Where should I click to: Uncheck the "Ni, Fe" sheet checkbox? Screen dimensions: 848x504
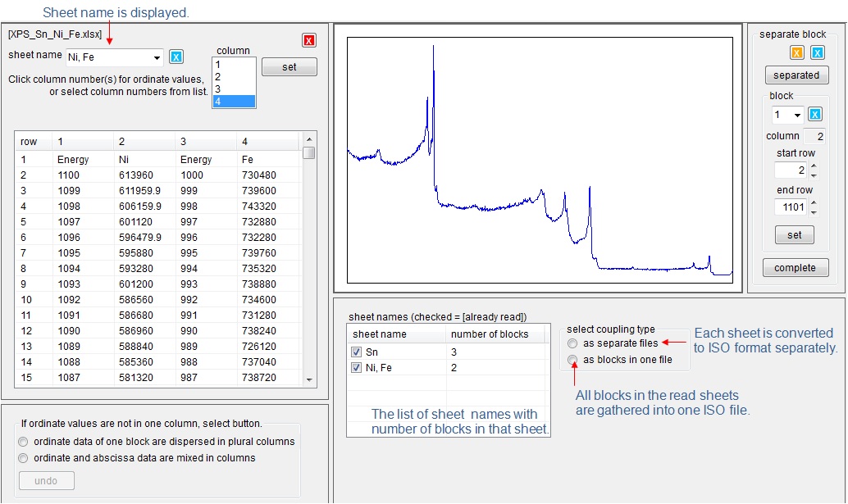click(356, 368)
